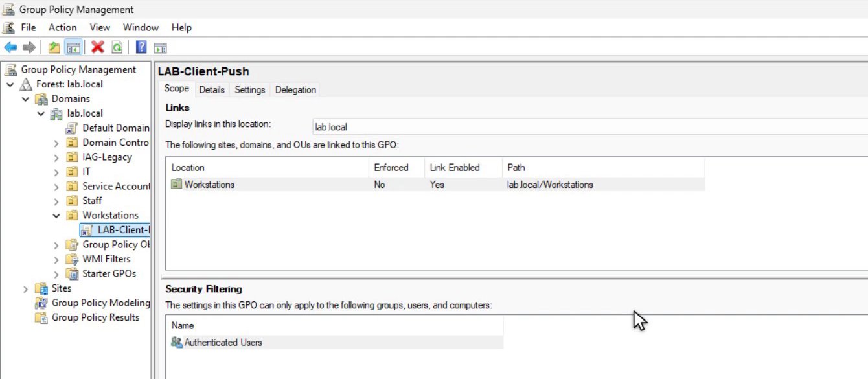Expand the IAG-Legacy OU

click(x=57, y=157)
